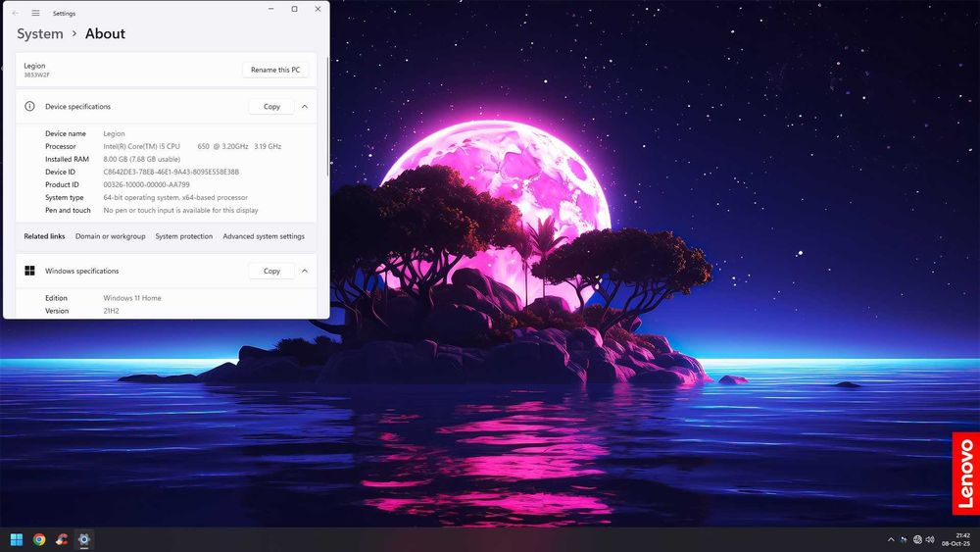Viewport: 980px width, 552px height.
Task: Open the Windows Start menu
Action: 17,539
